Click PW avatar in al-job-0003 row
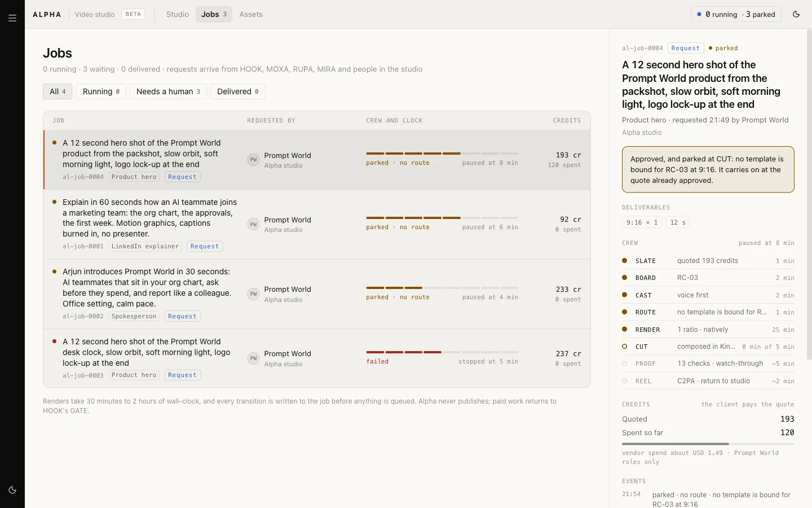Image resolution: width=812 pixels, height=508 pixels. click(x=253, y=358)
